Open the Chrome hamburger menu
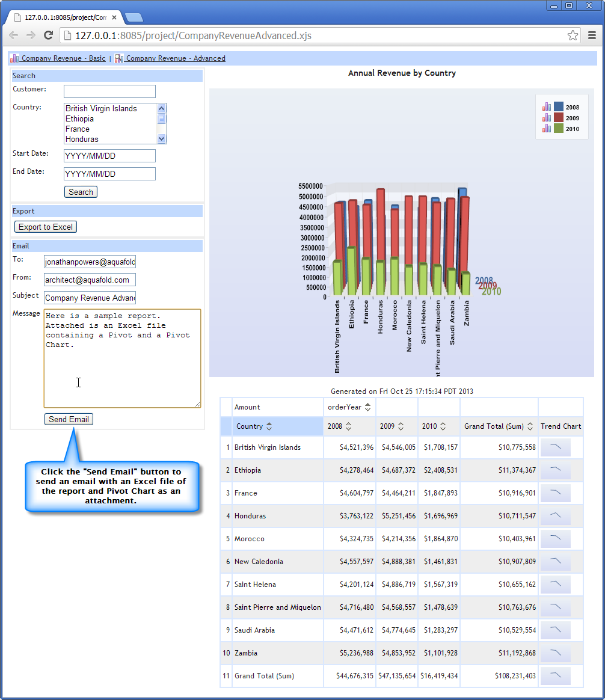The image size is (605, 700). pyautogui.click(x=592, y=35)
